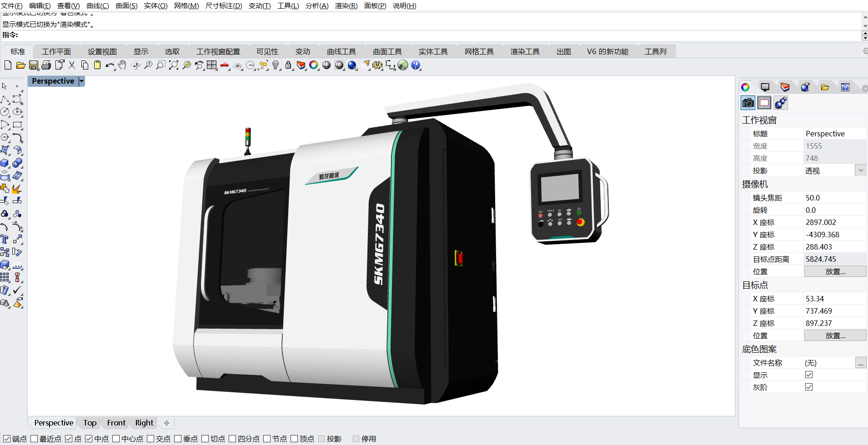
Task: Open the zoom extents tool
Action: [174, 65]
